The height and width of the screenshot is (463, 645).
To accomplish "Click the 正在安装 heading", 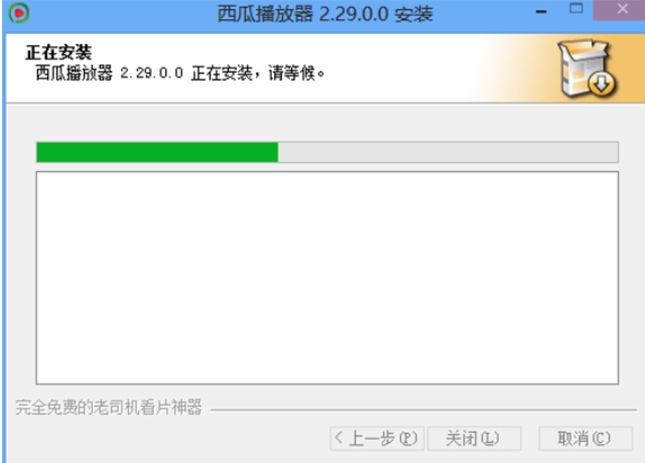I will click(x=59, y=52).
